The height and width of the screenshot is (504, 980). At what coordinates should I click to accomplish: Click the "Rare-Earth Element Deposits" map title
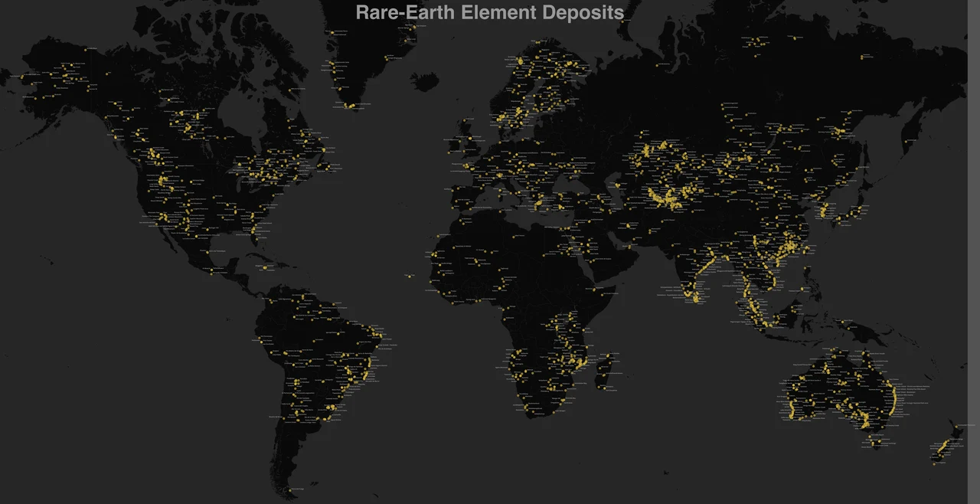click(489, 12)
